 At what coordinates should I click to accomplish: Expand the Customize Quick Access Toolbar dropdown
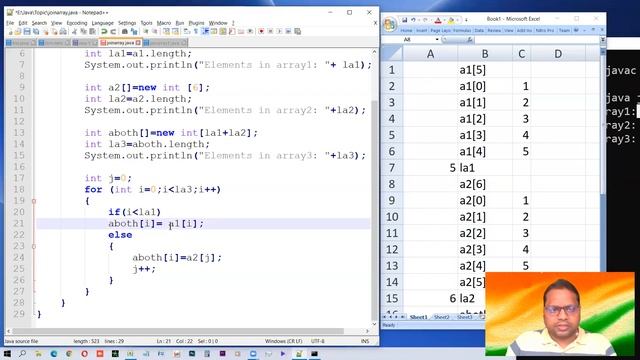point(466,20)
